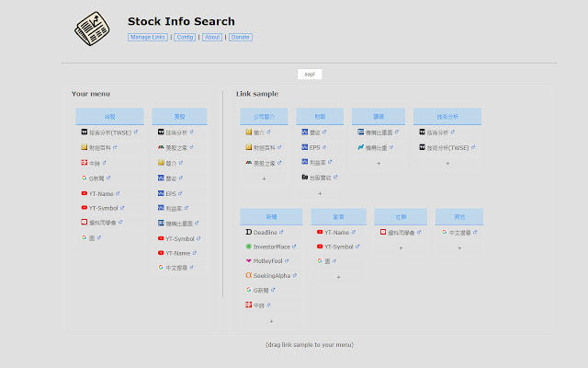Open the Manage Links page
Viewport: 588px width, 368px height.
pyautogui.click(x=147, y=37)
